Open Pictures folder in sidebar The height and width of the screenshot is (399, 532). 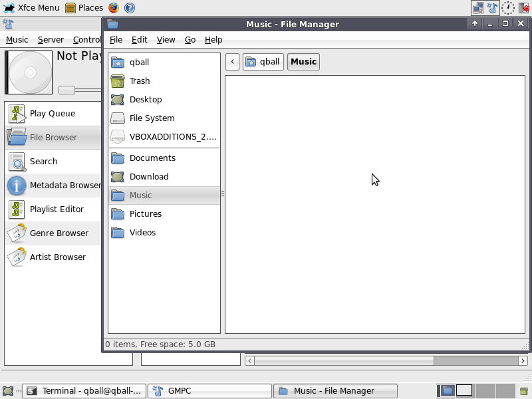click(x=164, y=213)
